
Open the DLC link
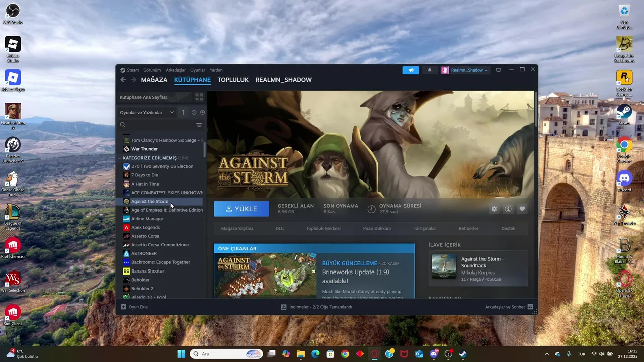280,228
